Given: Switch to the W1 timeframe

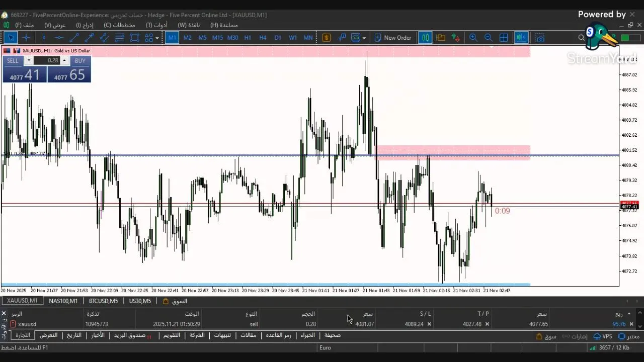Looking at the screenshot, I should click(293, 38).
